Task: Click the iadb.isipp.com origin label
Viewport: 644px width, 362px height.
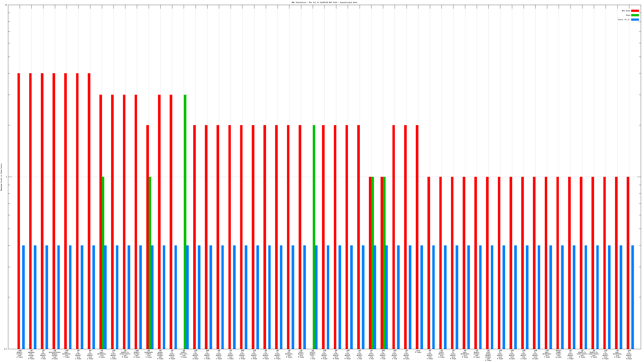Action: pyautogui.click(x=558, y=354)
